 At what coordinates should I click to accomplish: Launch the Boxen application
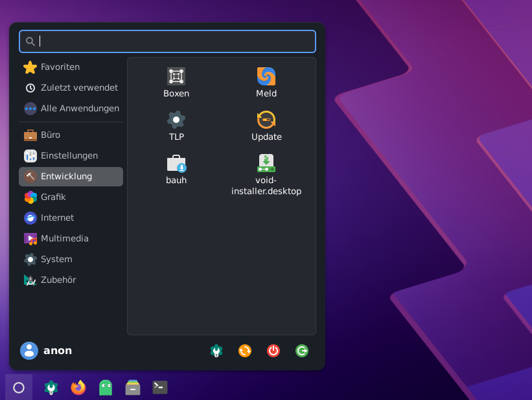176,83
